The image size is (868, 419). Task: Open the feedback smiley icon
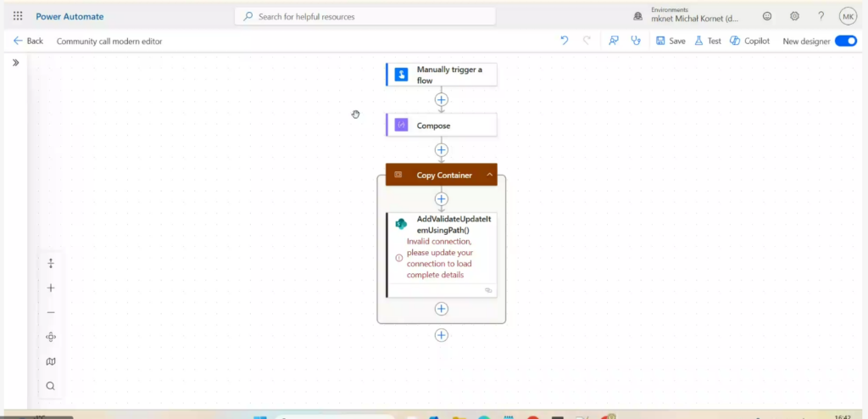767,16
